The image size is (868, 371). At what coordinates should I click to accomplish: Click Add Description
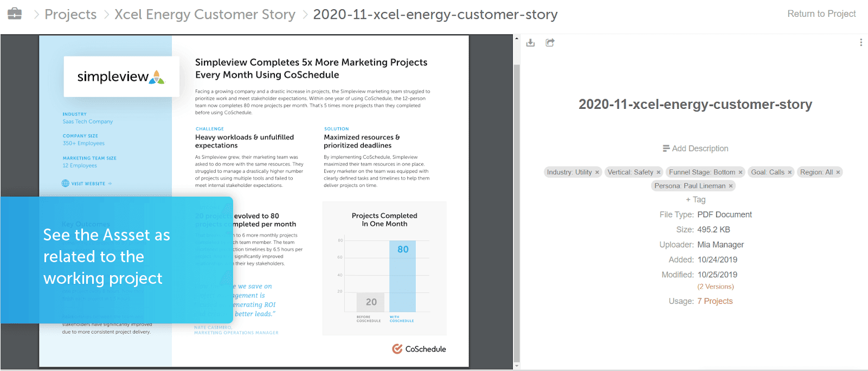(x=700, y=148)
